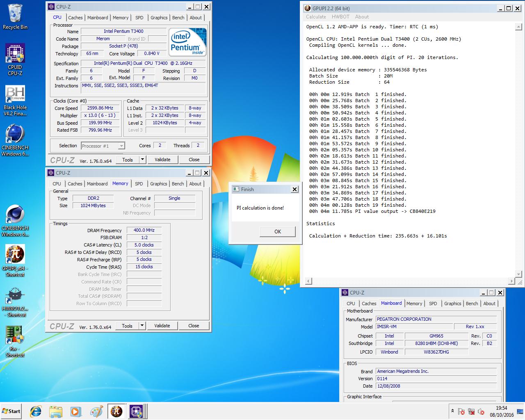Click Close button in Memory CPU-Z window

pyautogui.click(x=194, y=326)
